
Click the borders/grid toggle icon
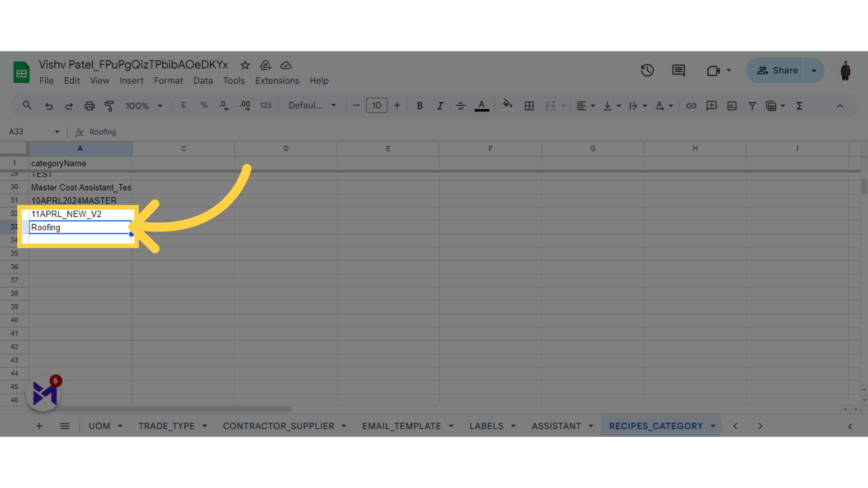click(x=529, y=106)
